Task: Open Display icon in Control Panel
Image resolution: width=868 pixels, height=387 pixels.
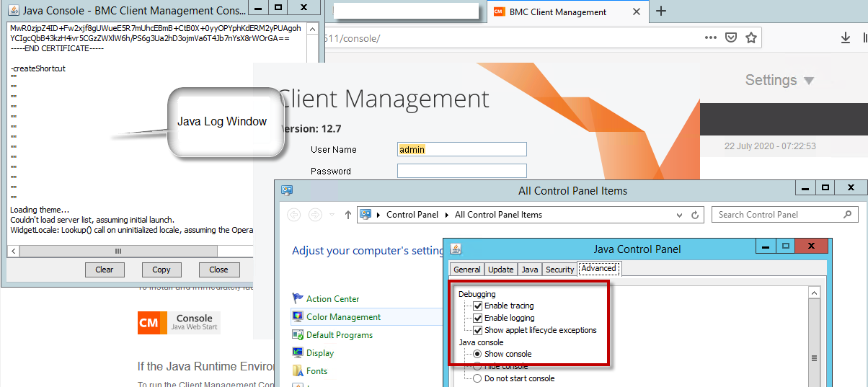Action: tap(298, 352)
